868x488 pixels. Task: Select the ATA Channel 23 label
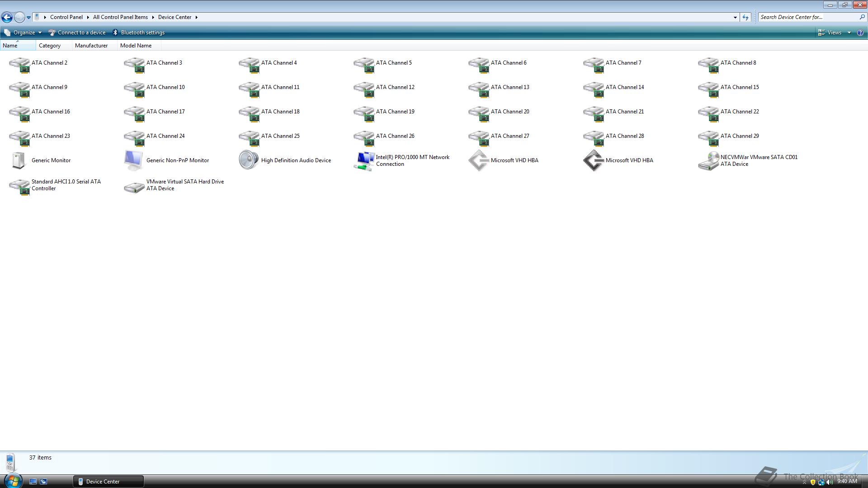click(51, 136)
